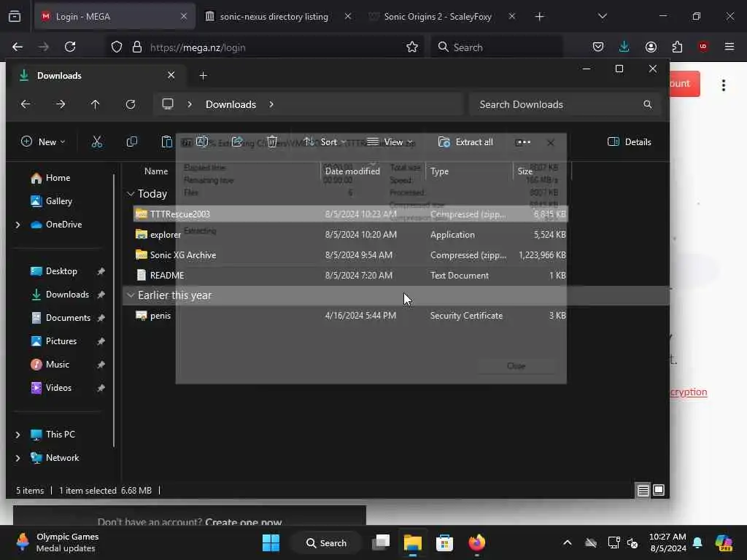Expand OneDrive in the navigation pane

(x=18, y=225)
